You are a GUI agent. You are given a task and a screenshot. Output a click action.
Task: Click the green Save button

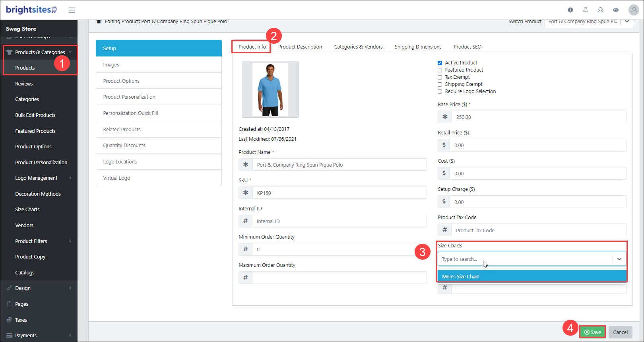[x=592, y=332]
